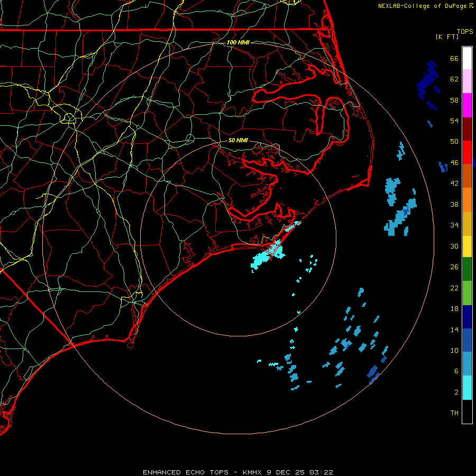Click the white 66+ kft legend swatch
Viewport: 476px width, 476px height.
tap(467, 58)
